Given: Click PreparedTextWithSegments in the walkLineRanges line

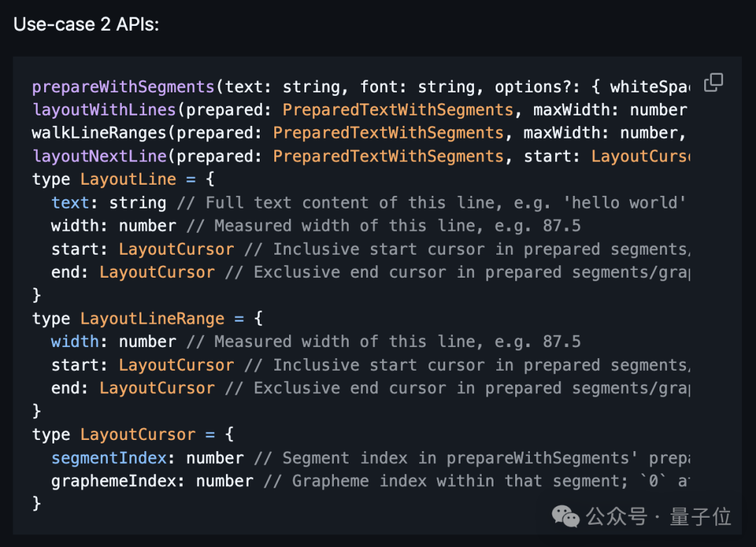Looking at the screenshot, I should pyautogui.click(x=388, y=134).
